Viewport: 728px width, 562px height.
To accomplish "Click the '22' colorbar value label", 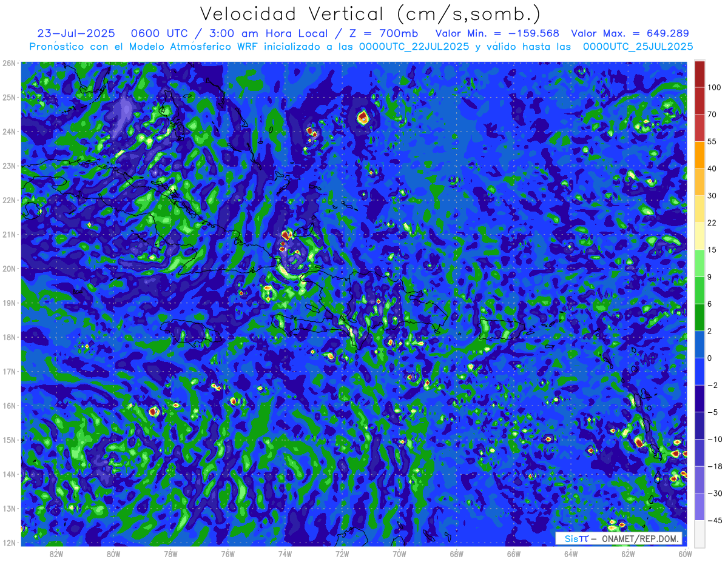I will 712,222.
